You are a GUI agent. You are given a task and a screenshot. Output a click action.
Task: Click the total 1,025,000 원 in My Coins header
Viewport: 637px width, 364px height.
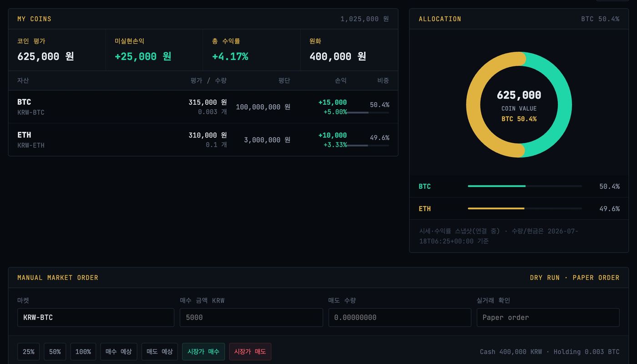[x=365, y=19]
